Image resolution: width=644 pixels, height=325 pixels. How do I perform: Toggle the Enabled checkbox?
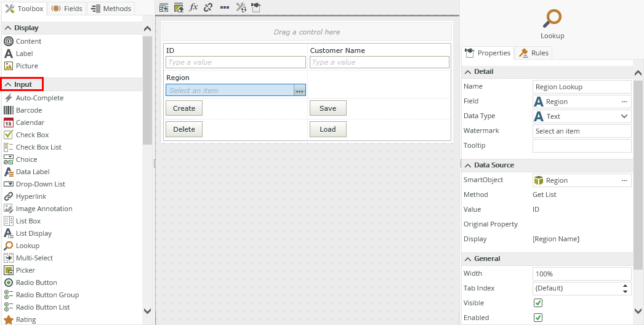[x=537, y=318]
